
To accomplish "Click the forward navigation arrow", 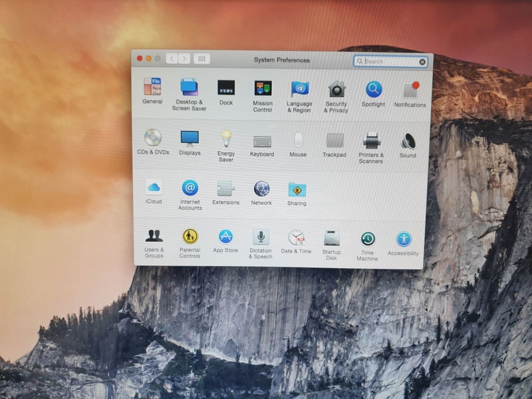I will [184, 59].
